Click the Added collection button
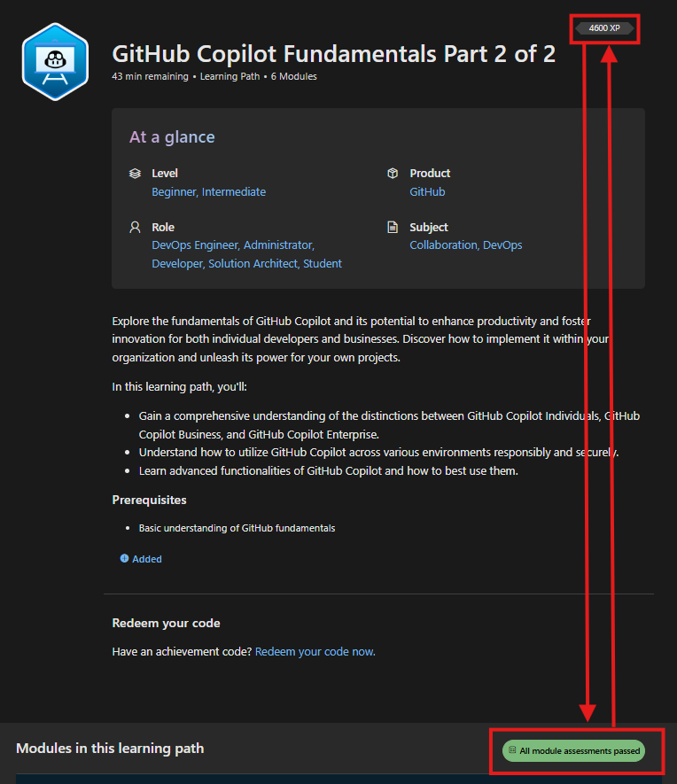Screen dimensions: 677x784 [141, 559]
